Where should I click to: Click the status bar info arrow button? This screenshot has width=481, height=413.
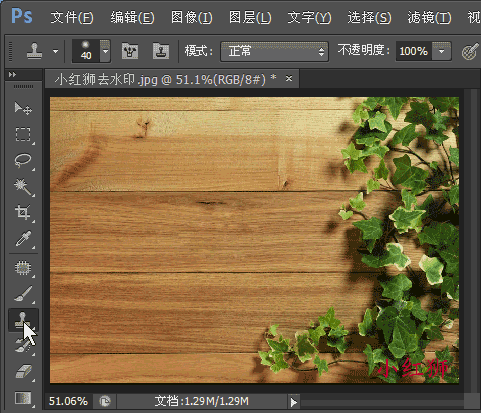click(x=293, y=402)
